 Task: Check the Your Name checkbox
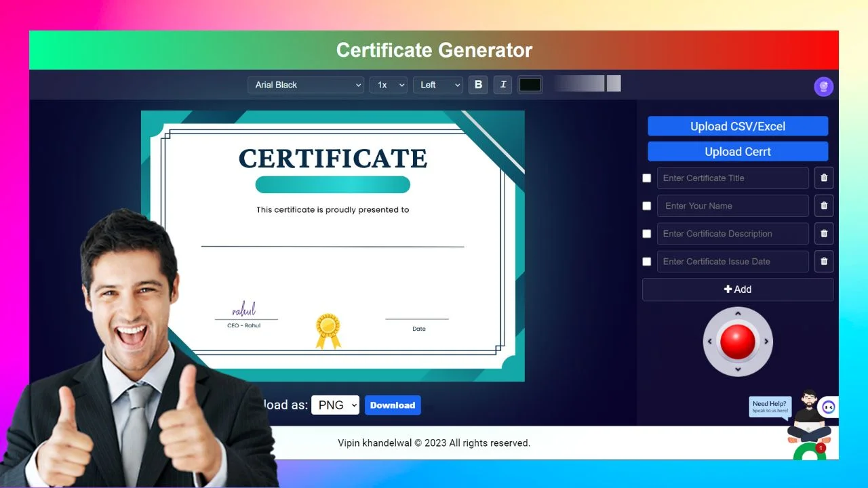647,206
